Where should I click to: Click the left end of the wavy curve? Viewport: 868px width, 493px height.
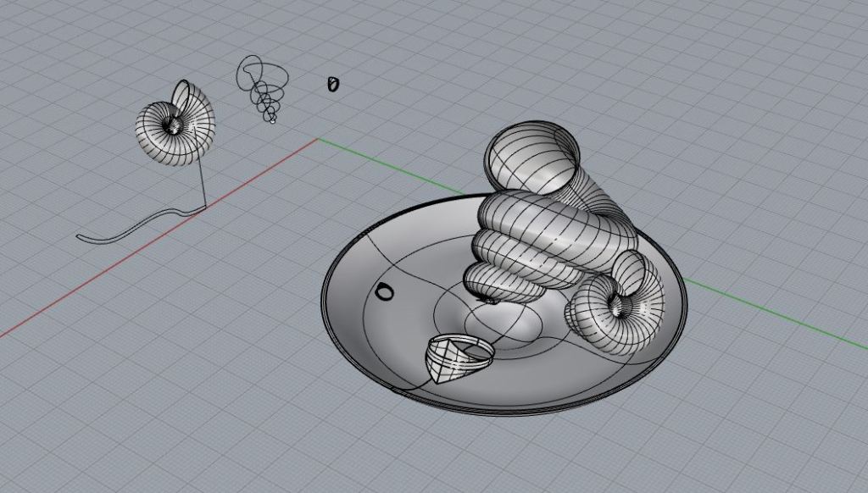coord(79,238)
